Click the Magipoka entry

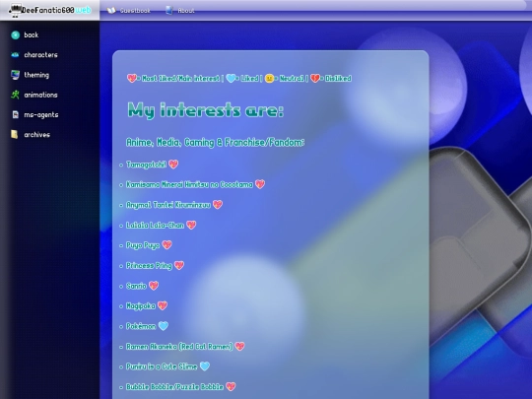click(141, 306)
